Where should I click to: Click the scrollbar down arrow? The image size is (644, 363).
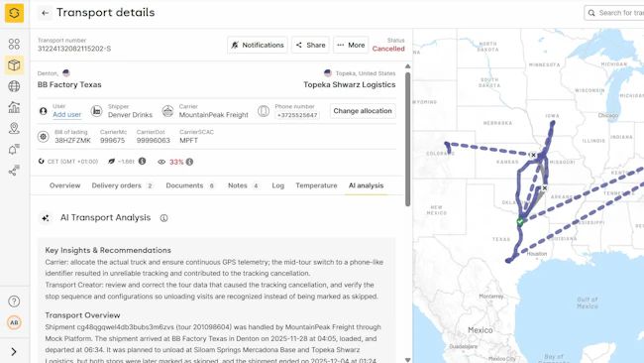click(x=407, y=360)
